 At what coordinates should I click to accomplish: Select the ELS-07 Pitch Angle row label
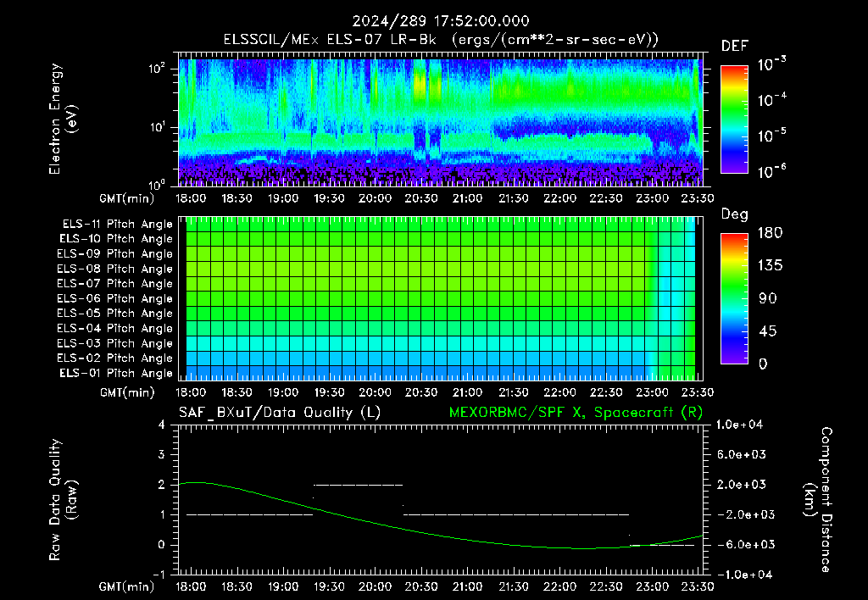(x=115, y=283)
